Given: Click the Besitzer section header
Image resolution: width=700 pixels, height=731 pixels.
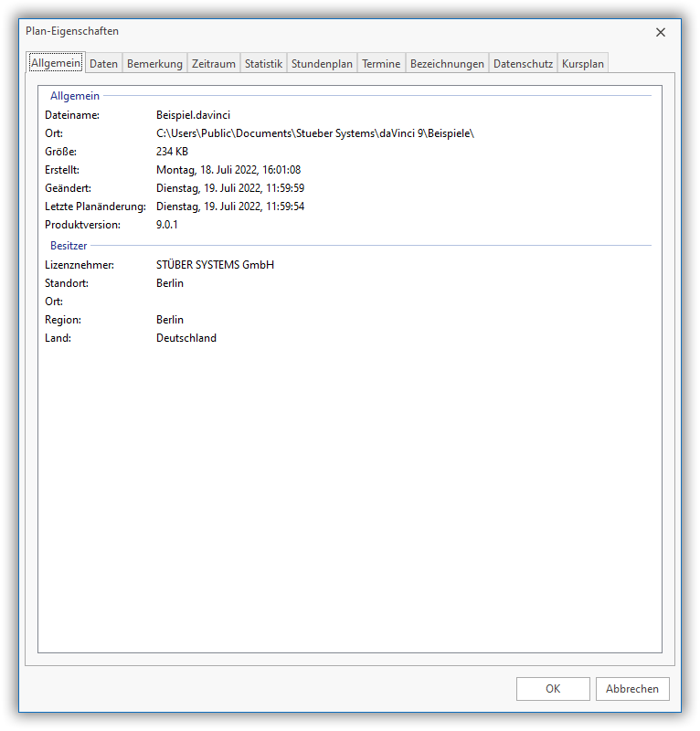Looking at the screenshot, I should coord(69,246).
